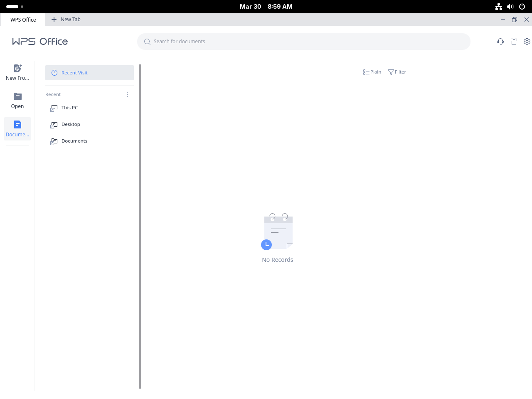Click the This PC computer icon
This screenshot has height=399, width=532.
(x=54, y=108)
